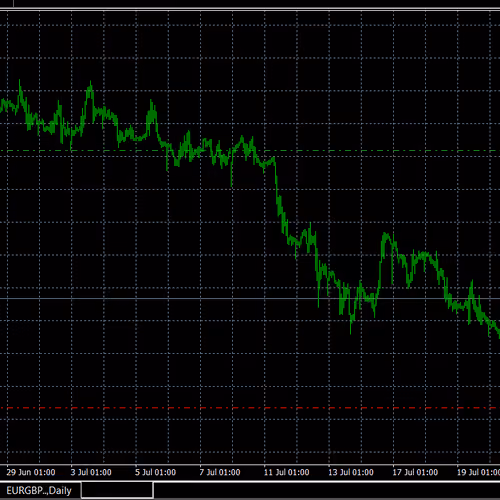Select the solid gray price line
500x500 pixels.
click(250, 299)
